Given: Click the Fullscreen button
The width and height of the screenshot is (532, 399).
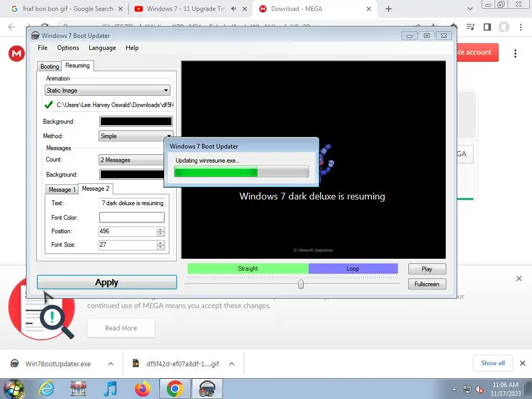Looking at the screenshot, I should [x=427, y=284].
